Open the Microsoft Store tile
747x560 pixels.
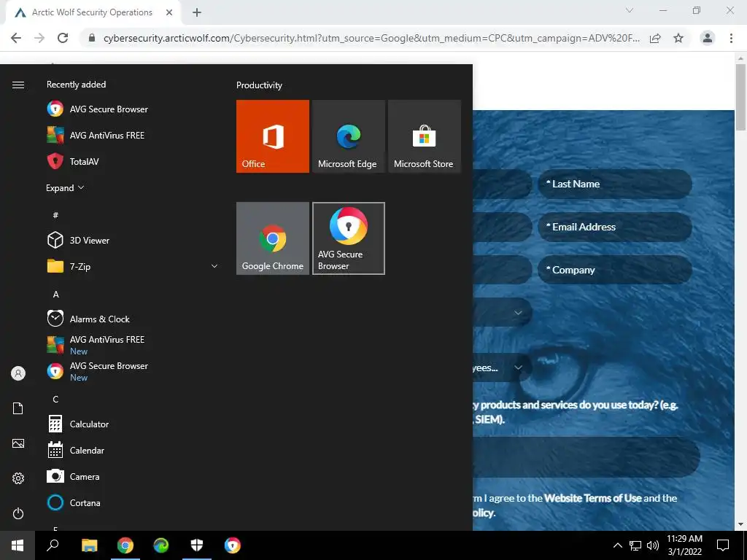click(425, 136)
